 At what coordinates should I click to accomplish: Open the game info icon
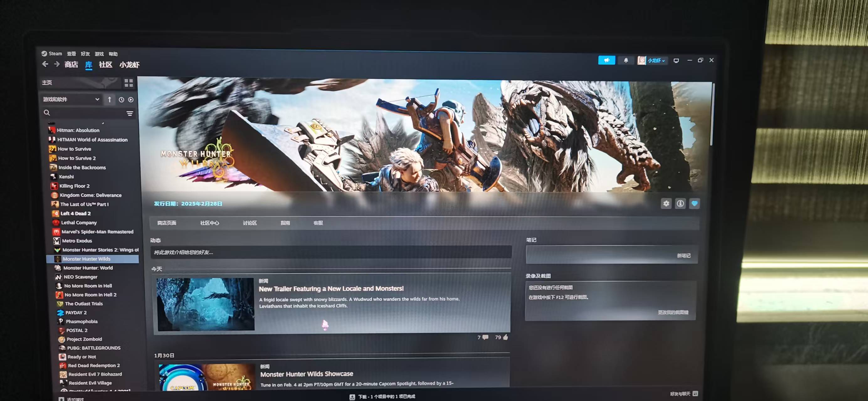point(680,203)
